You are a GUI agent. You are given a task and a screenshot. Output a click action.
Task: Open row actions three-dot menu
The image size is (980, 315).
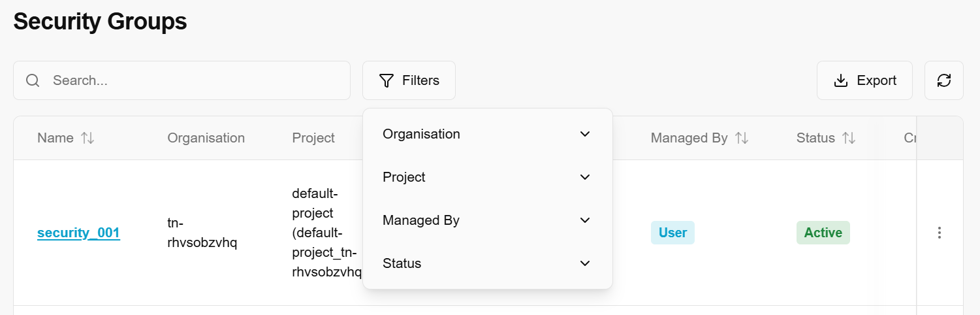pos(940,233)
